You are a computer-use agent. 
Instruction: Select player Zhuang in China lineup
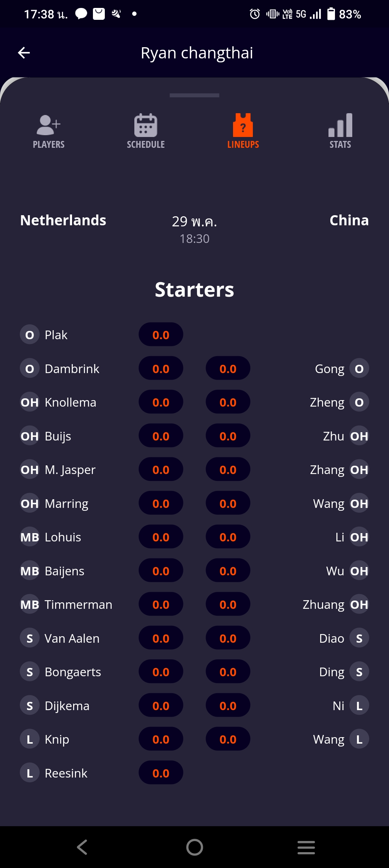(323, 604)
